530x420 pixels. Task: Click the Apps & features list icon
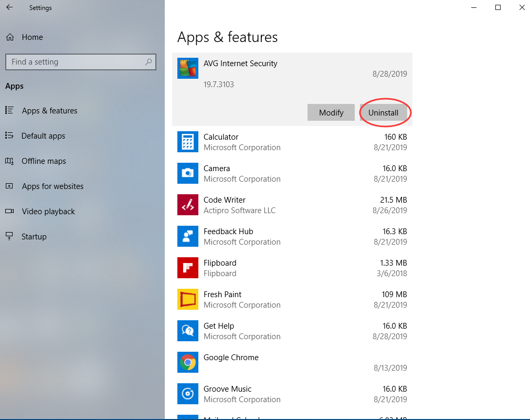[9, 110]
